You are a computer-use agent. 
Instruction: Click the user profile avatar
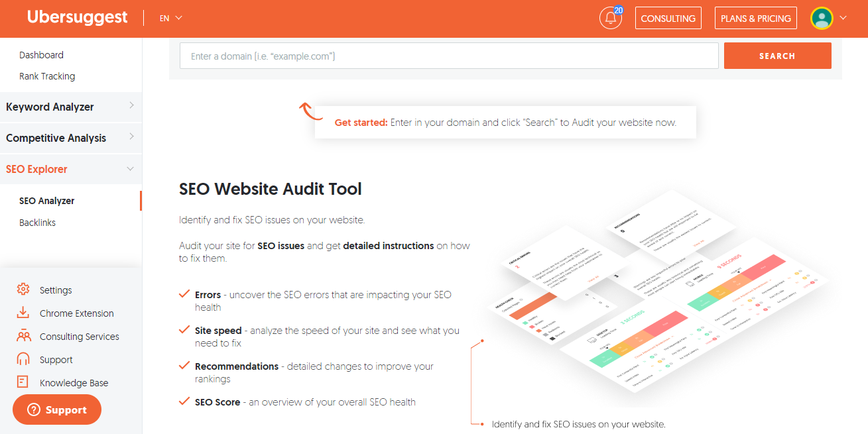(x=822, y=18)
